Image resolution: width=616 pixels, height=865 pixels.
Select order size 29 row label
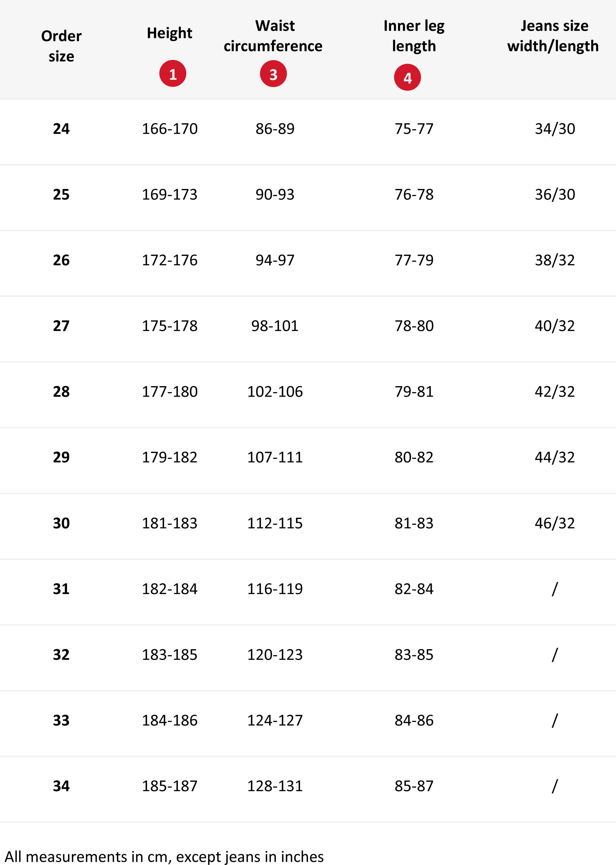(61, 457)
